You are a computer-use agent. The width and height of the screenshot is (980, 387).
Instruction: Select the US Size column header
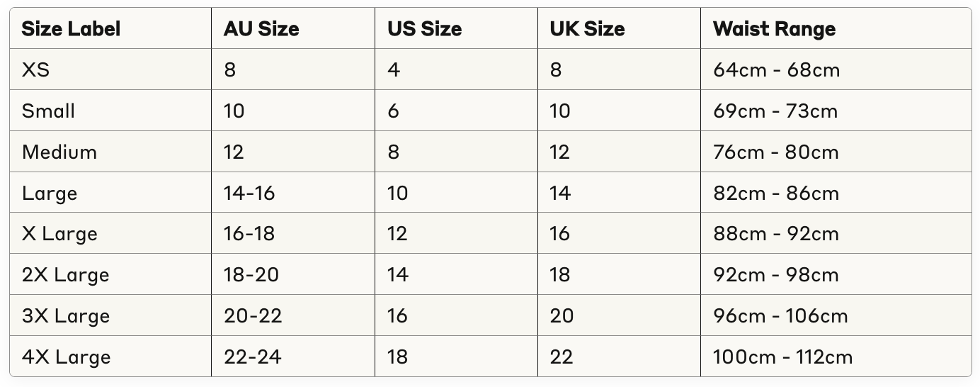[x=424, y=29]
